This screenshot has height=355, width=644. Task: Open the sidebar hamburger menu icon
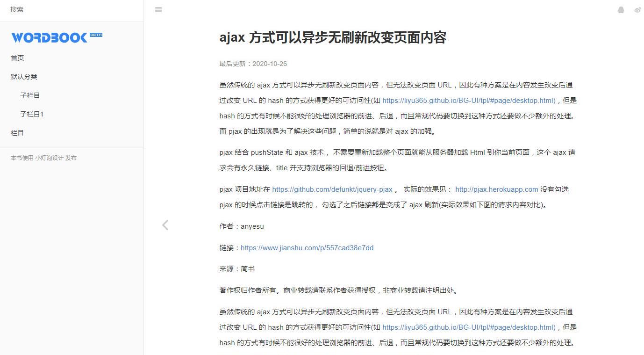click(158, 10)
